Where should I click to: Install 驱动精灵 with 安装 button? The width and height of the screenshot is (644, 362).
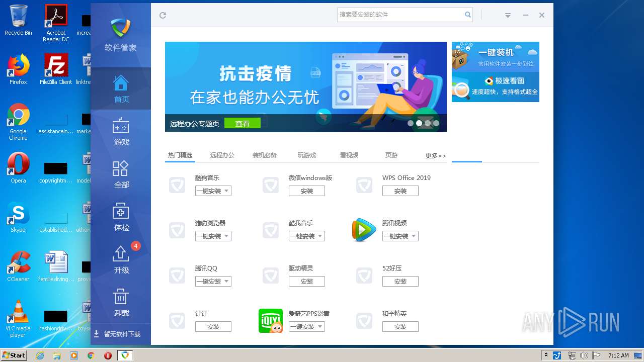(x=307, y=282)
